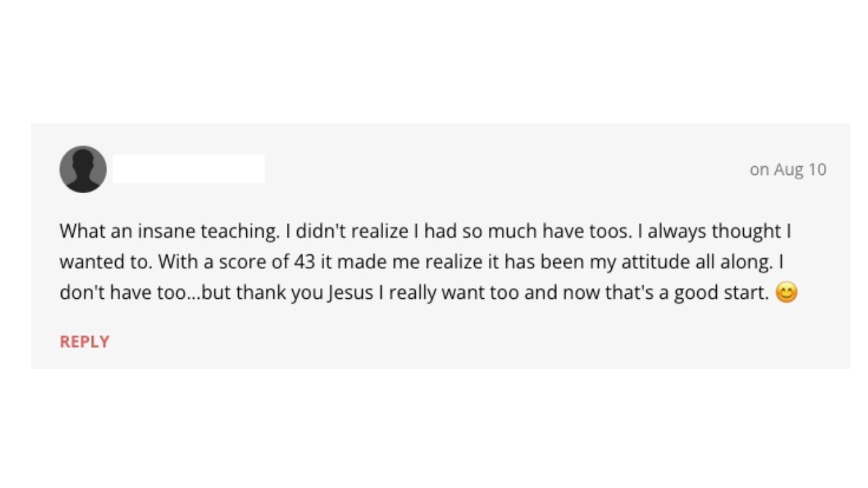Image resolution: width=868 pixels, height=488 pixels.
Task: Click the phrase "What an insane teaching"
Action: point(168,231)
